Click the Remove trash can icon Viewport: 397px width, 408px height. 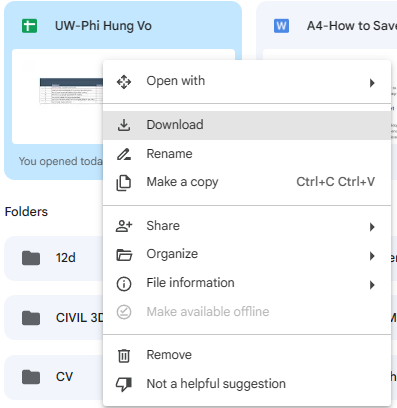tap(124, 355)
